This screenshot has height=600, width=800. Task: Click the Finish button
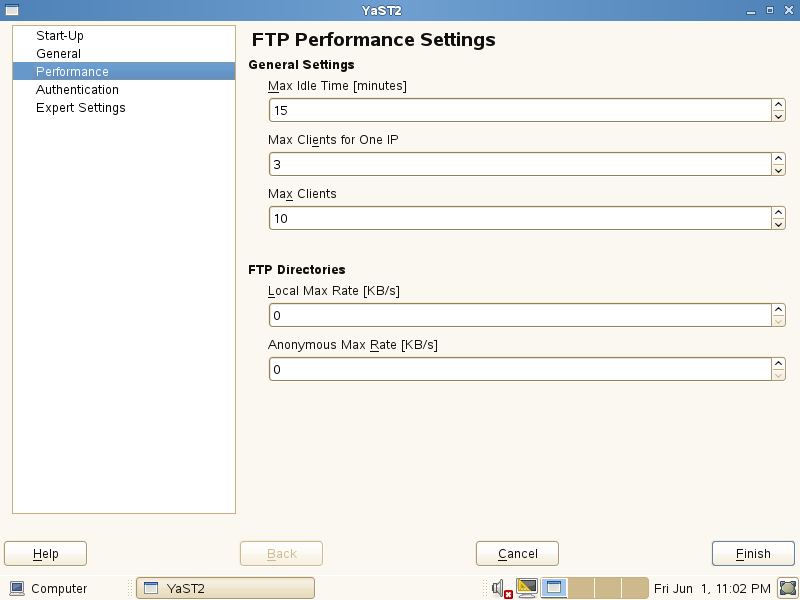[753, 554]
